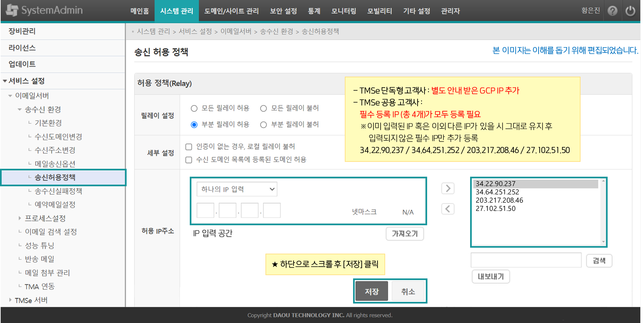This screenshot has height=323, width=644.
Task: Click the help question mark icon
Action: [x=612, y=11]
